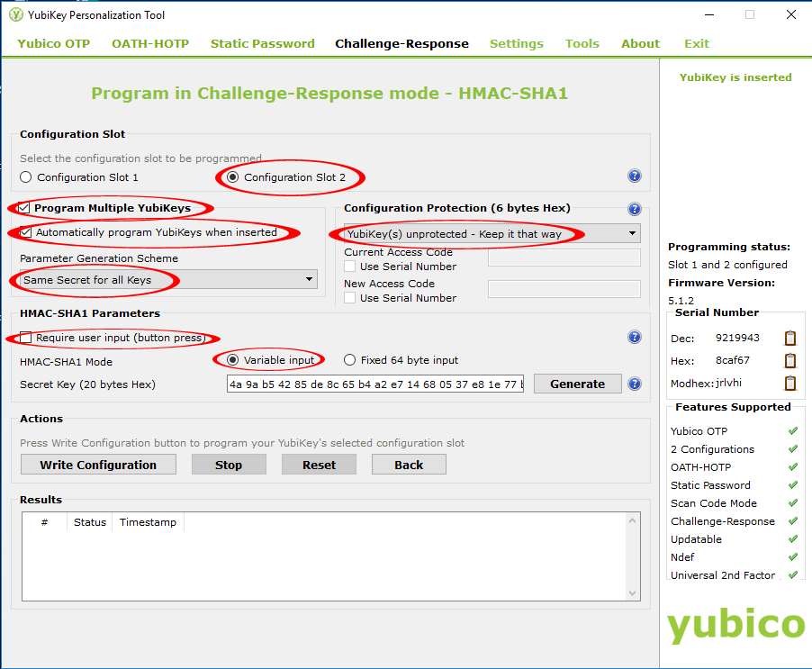Copy modhex serial number to clipboard
This screenshot has width=812, height=669.
790,384
